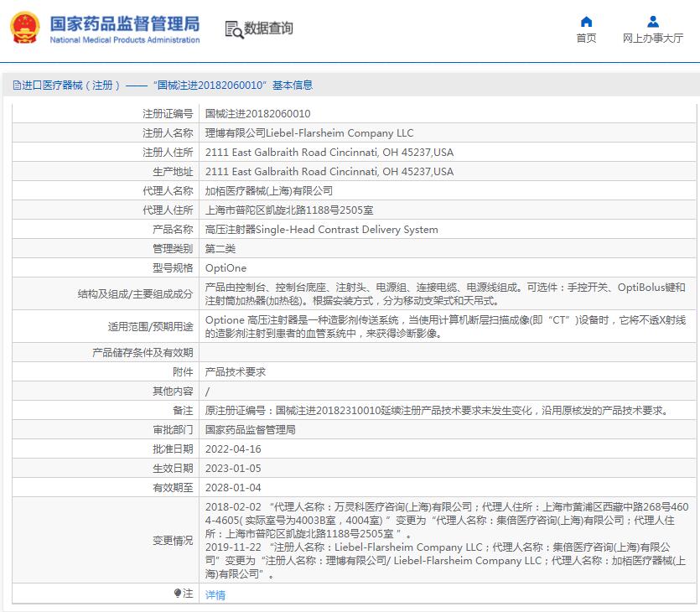This screenshot has width=700, height=612.
Task: Click 国家药品监督管理局 in 审批部门 row
Action: click(250, 430)
